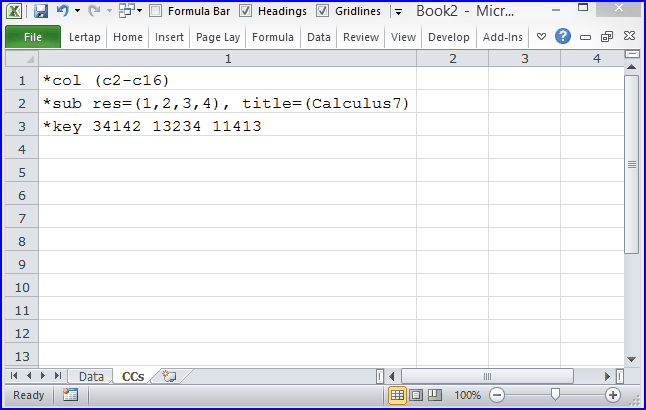The width and height of the screenshot is (646, 410).
Task: Click the zoom slider handle
Action: point(553,395)
